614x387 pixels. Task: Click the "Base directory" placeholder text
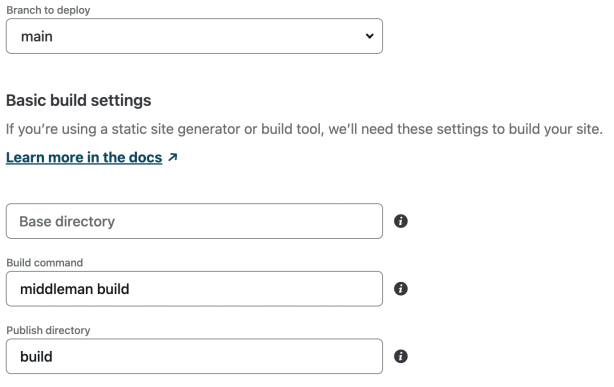[67, 221]
